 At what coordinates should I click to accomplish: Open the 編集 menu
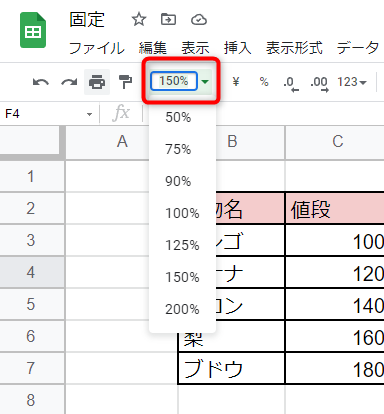pyautogui.click(x=152, y=48)
